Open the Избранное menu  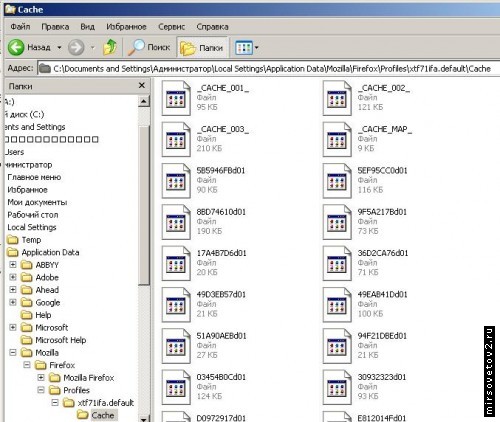126,27
